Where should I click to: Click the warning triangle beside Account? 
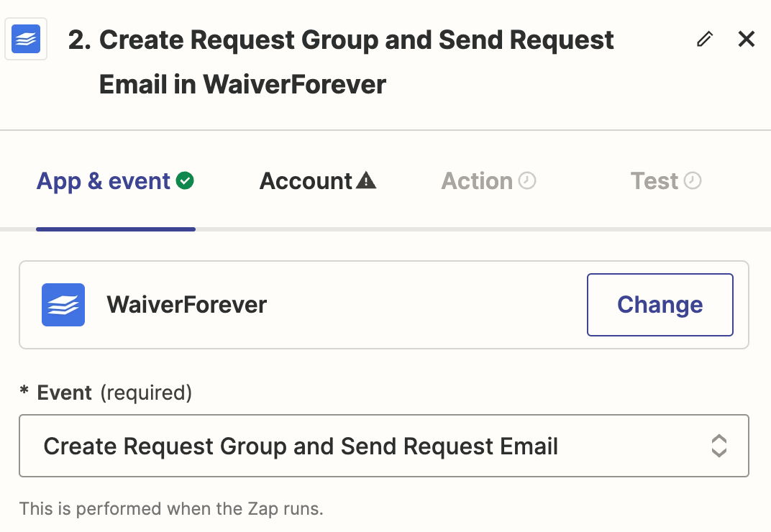(x=368, y=180)
